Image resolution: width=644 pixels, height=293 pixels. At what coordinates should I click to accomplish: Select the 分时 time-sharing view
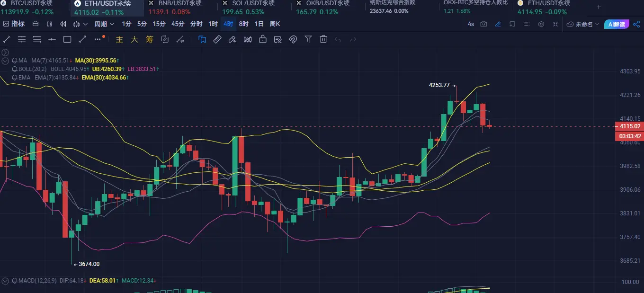coord(196,24)
